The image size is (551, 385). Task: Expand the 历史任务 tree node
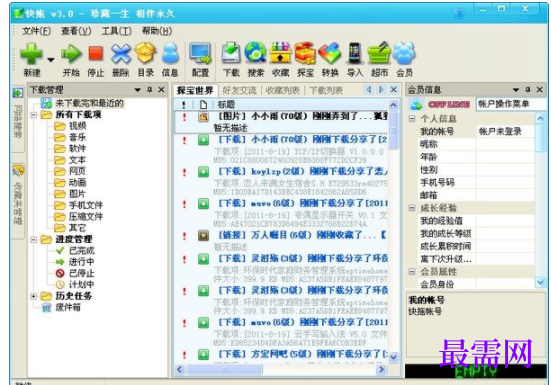pos(33,296)
